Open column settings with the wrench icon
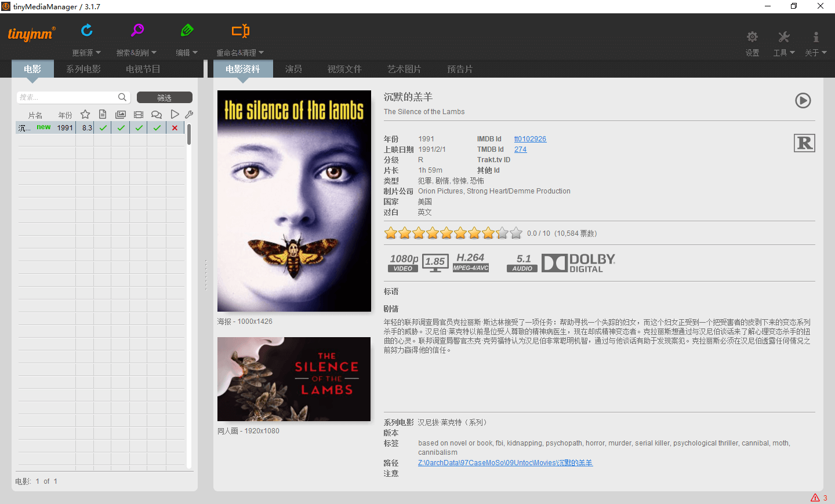The width and height of the screenshot is (835, 504). point(189,115)
